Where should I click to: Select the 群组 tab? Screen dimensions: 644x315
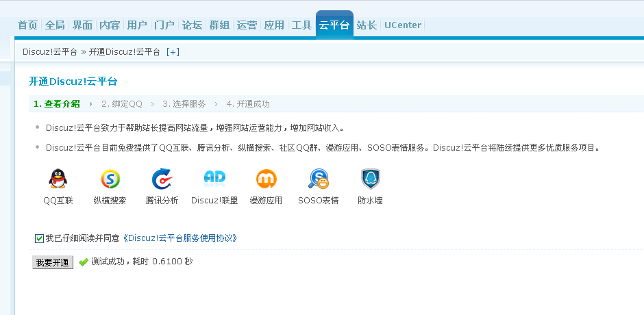pos(219,25)
